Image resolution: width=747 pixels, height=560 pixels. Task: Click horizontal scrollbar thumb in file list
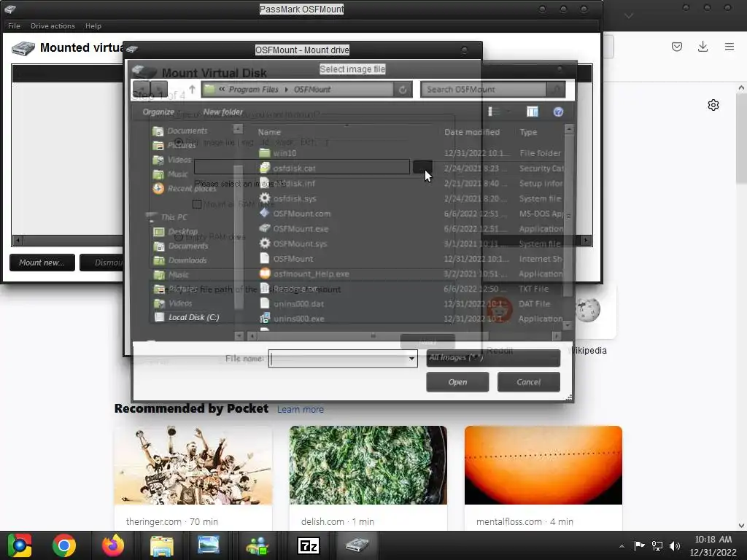coord(373,336)
